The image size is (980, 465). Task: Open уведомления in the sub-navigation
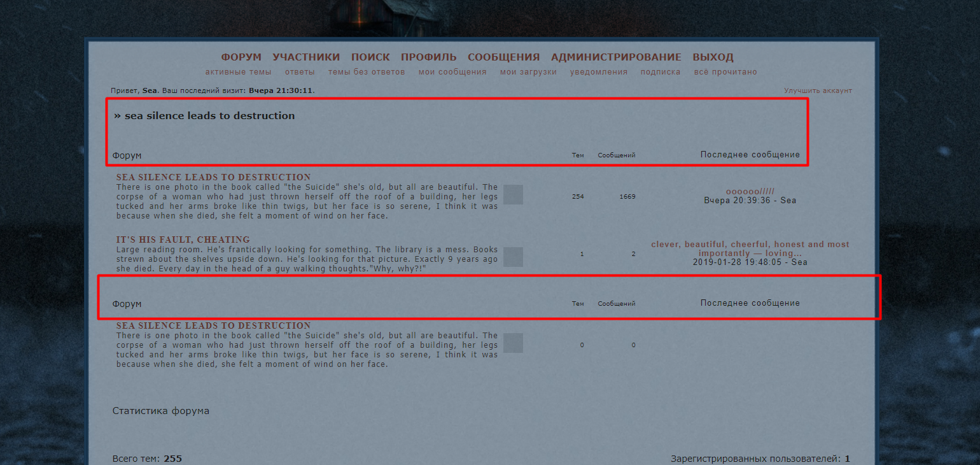tap(599, 72)
